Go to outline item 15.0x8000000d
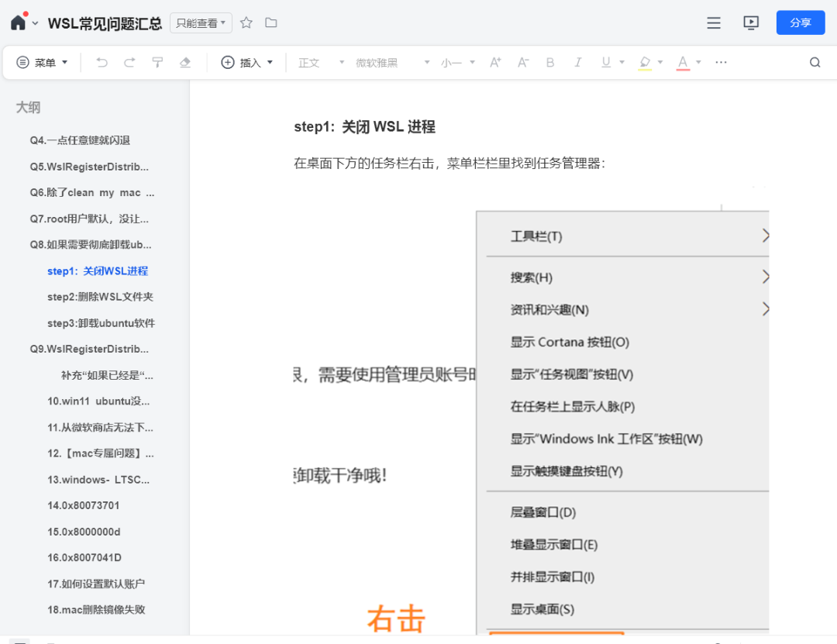This screenshot has width=837, height=644. coord(84,532)
